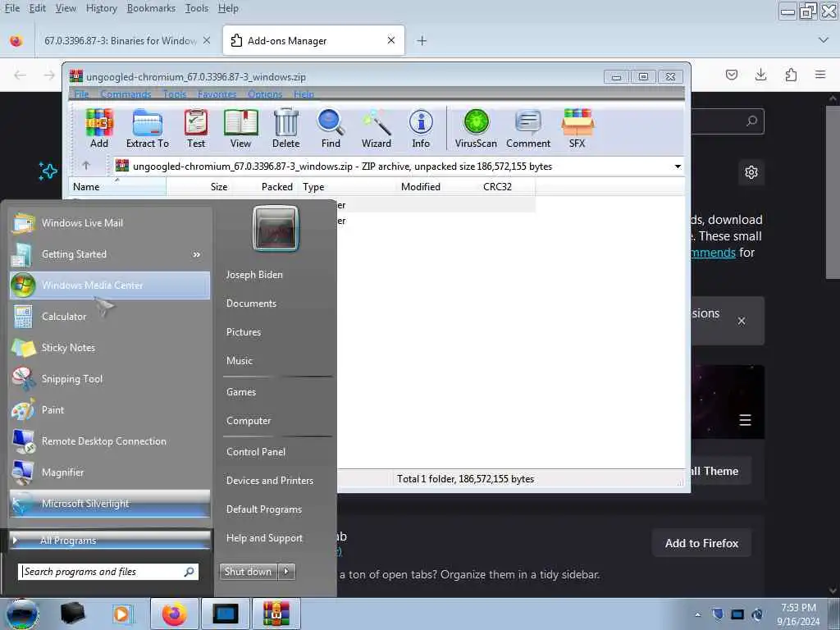
Task: Open Firefox hamburger application menu
Action: 820,75
